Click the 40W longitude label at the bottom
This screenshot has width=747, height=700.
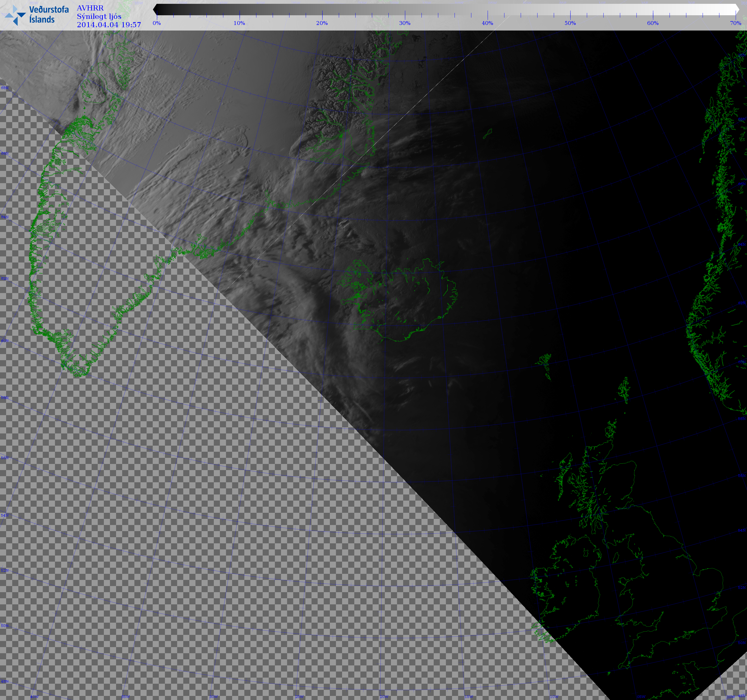tap(34, 697)
